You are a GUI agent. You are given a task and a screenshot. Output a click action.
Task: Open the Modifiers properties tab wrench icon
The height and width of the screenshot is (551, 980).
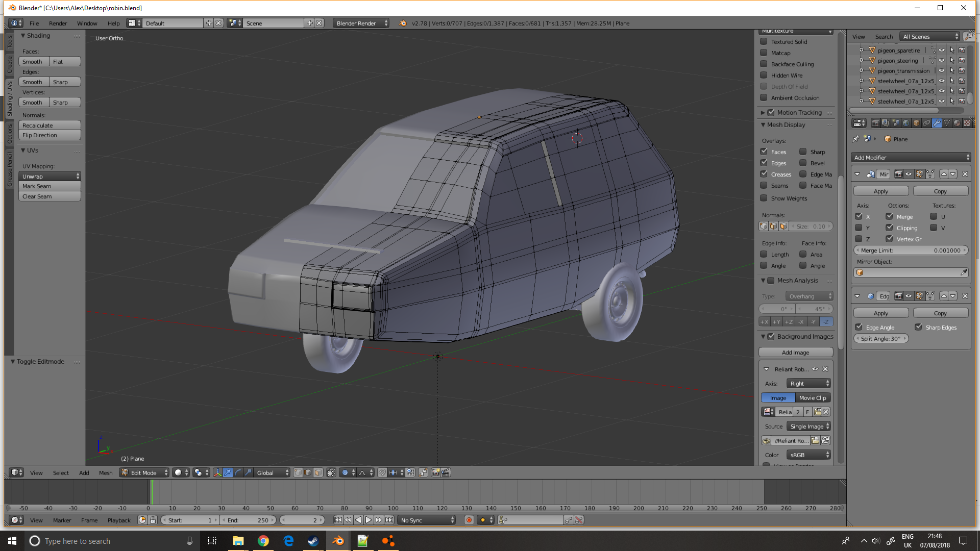point(937,123)
